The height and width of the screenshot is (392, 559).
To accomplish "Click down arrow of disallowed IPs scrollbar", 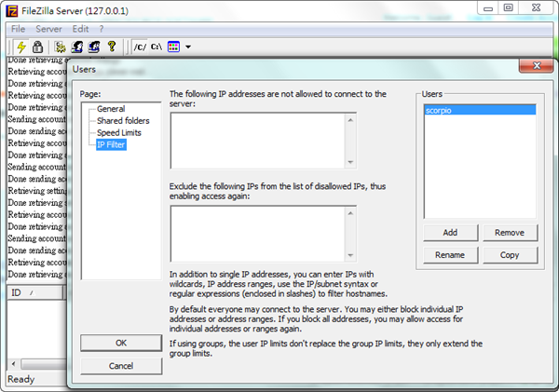I will click(350, 162).
